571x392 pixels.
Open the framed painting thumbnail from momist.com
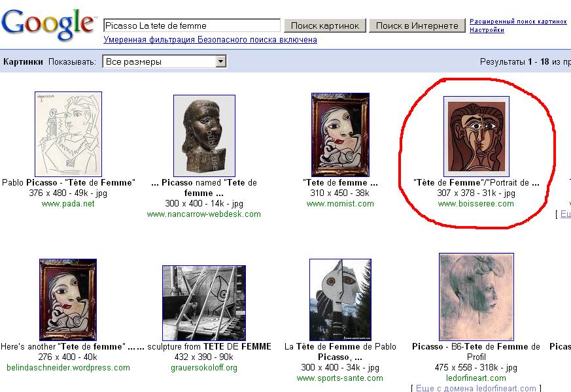(x=340, y=135)
